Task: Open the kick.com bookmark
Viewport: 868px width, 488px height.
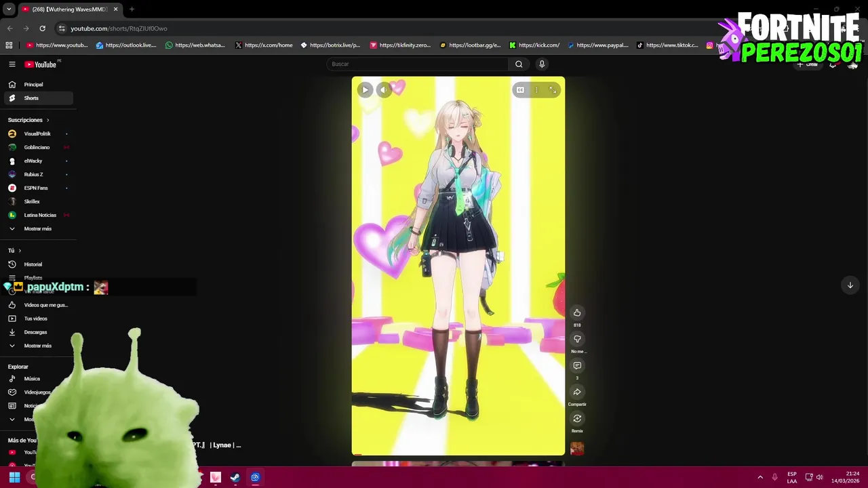Action: click(534, 45)
